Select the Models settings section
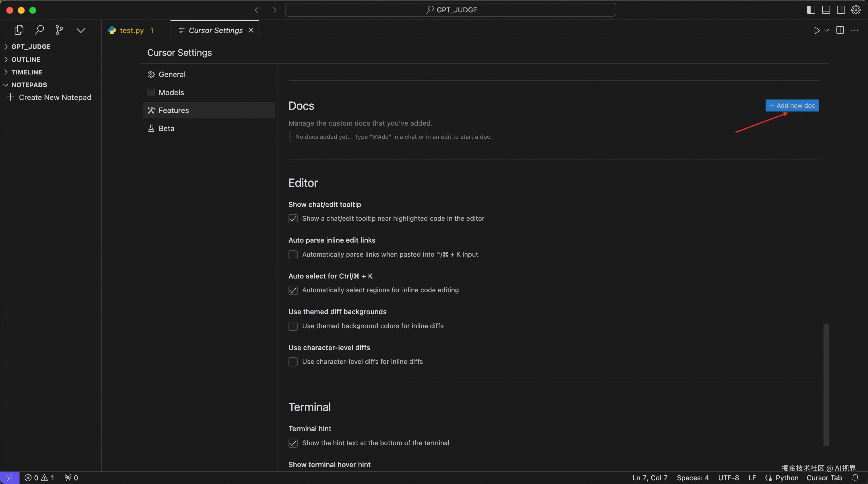The width and height of the screenshot is (868, 484). pyautogui.click(x=171, y=93)
